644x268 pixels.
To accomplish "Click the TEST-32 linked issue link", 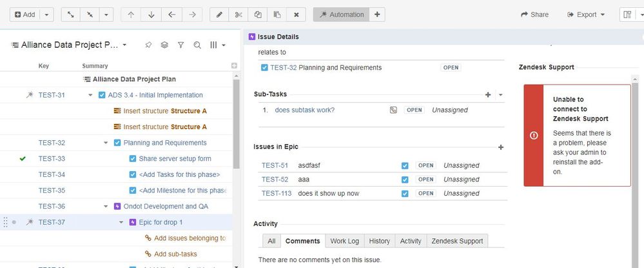I will 284,68.
